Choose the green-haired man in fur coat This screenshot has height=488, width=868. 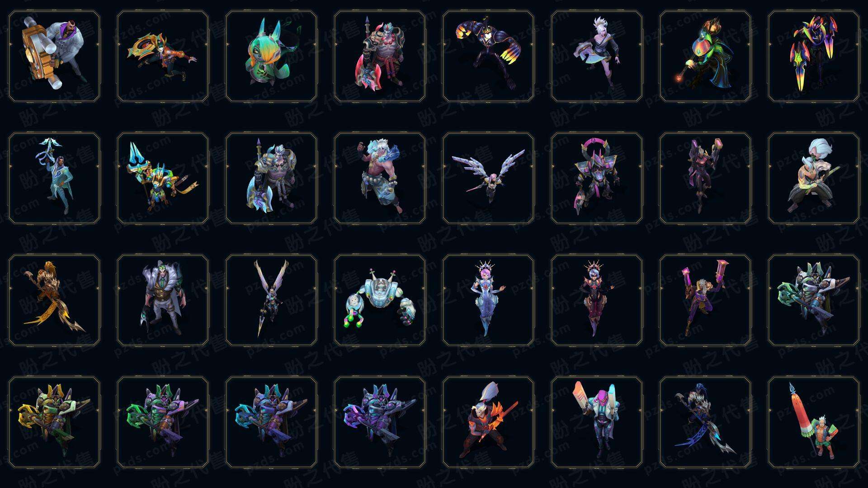(x=163, y=300)
